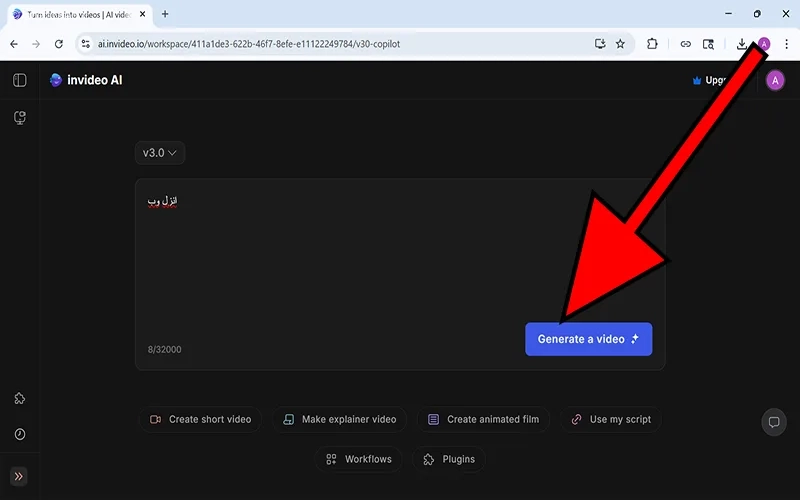Image resolution: width=800 pixels, height=500 pixels.
Task: Open the history clock icon in sidebar
Action: coord(19,434)
